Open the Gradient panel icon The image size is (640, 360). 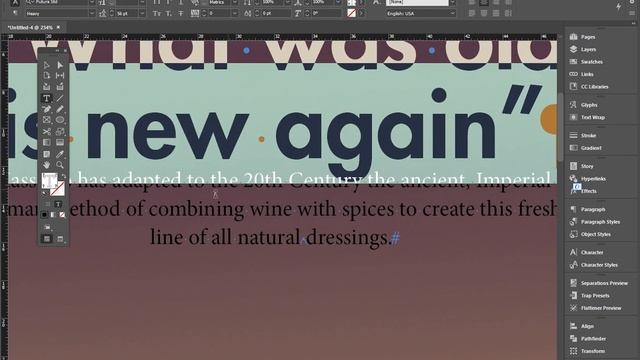click(x=573, y=148)
